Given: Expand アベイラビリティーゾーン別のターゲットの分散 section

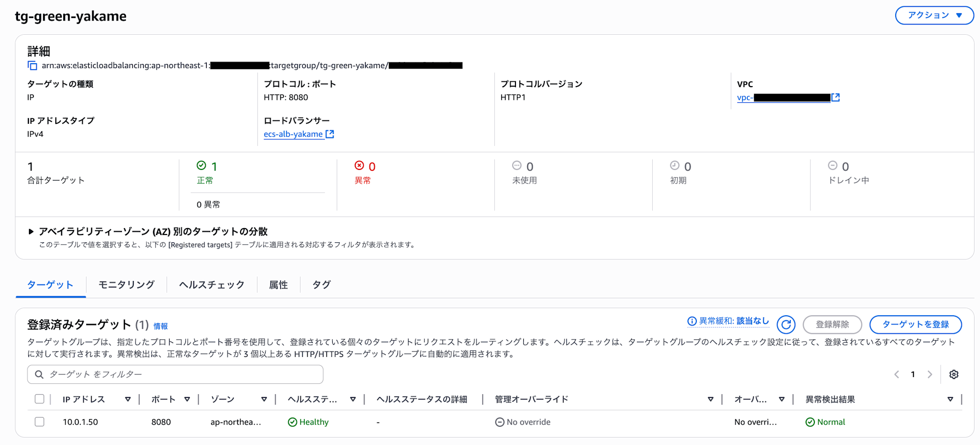Looking at the screenshot, I should coord(31,232).
